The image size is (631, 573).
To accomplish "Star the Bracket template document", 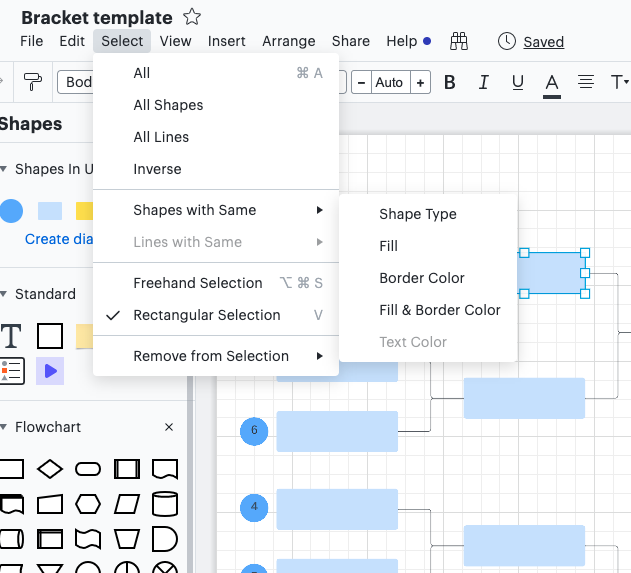I will pos(192,17).
